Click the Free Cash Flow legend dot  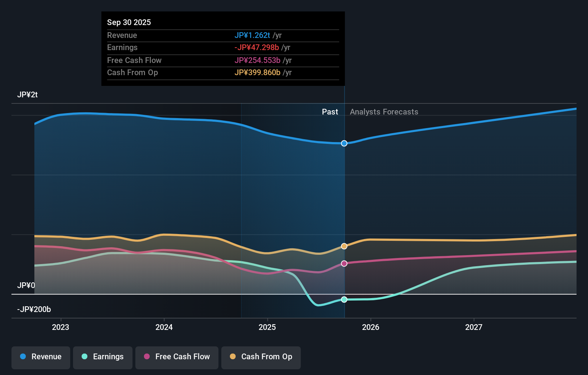tap(147, 357)
